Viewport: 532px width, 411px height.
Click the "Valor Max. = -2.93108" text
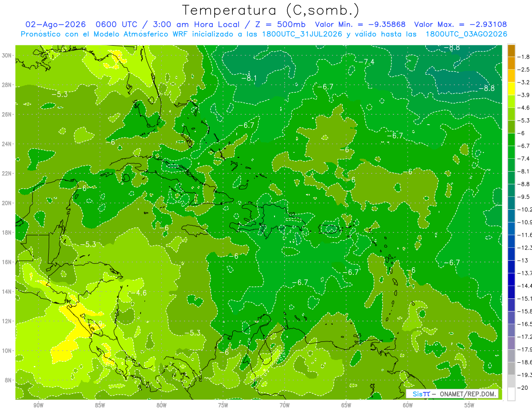460,24
